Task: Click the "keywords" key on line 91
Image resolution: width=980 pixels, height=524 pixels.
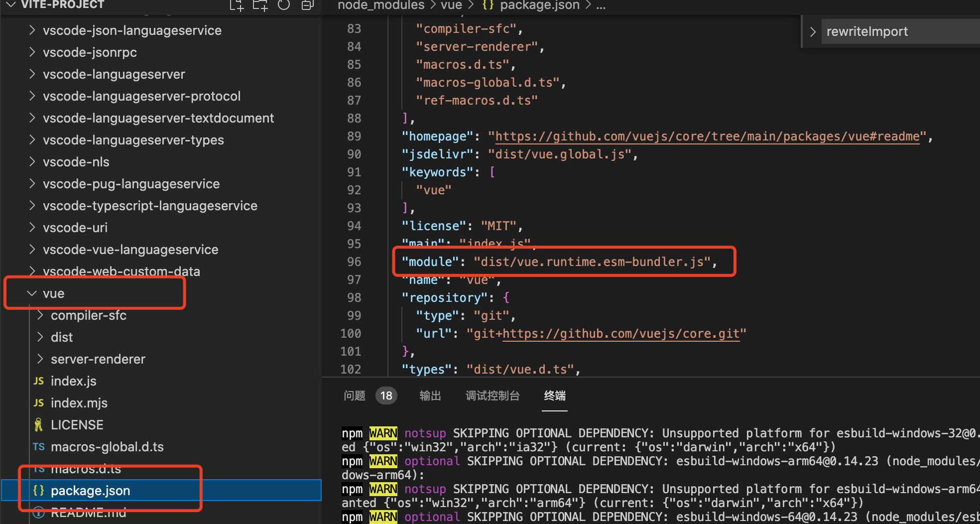Action: click(x=437, y=172)
